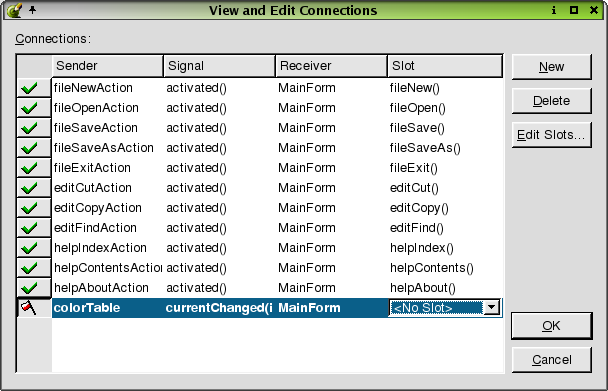This screenshot has width=608, height=391.
Task: Confirm with the OK button
Action: [x=551, y=326]
